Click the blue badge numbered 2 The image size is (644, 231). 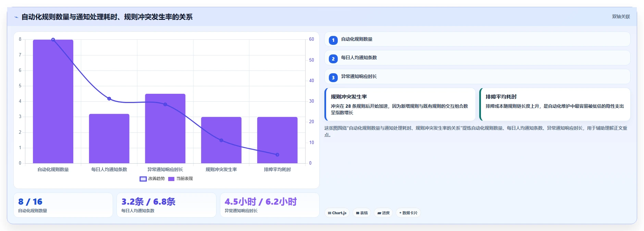[333, 59]
